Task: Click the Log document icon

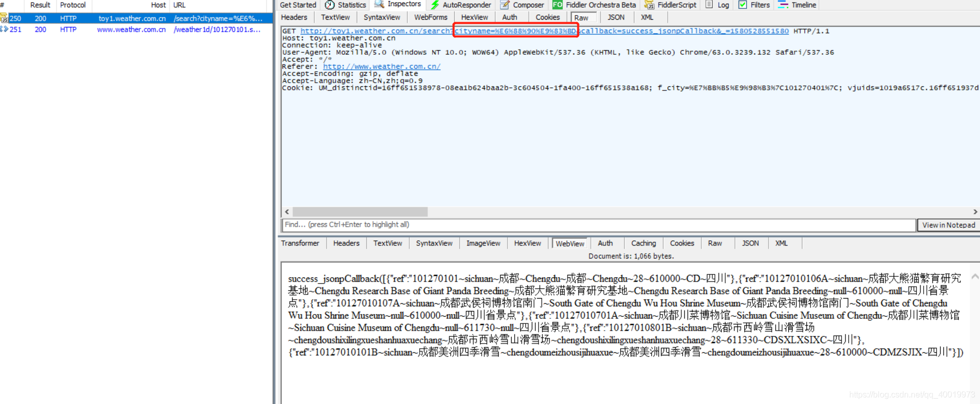Action: (x=709, y=5)
